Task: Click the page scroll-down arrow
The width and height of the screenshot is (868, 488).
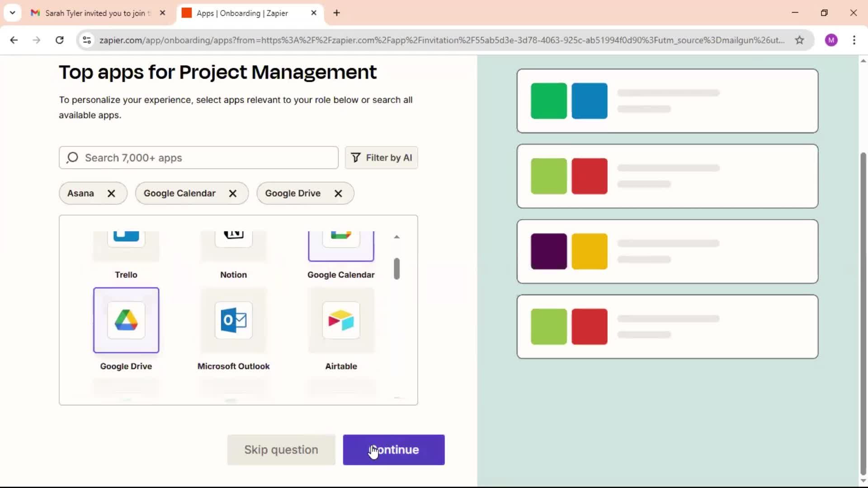Action: [863, 481]
